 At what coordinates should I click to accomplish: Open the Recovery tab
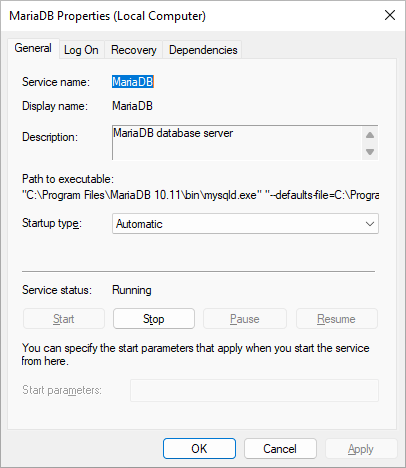(x=134, y=50)
